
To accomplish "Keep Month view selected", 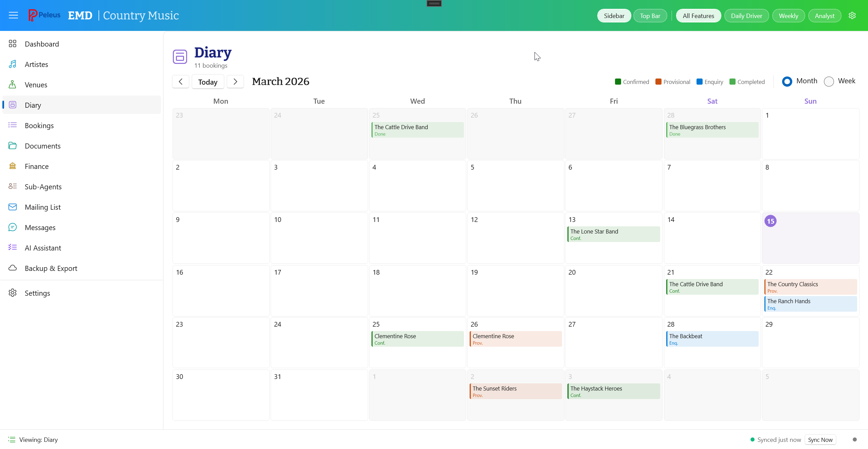I will [787, 81].
